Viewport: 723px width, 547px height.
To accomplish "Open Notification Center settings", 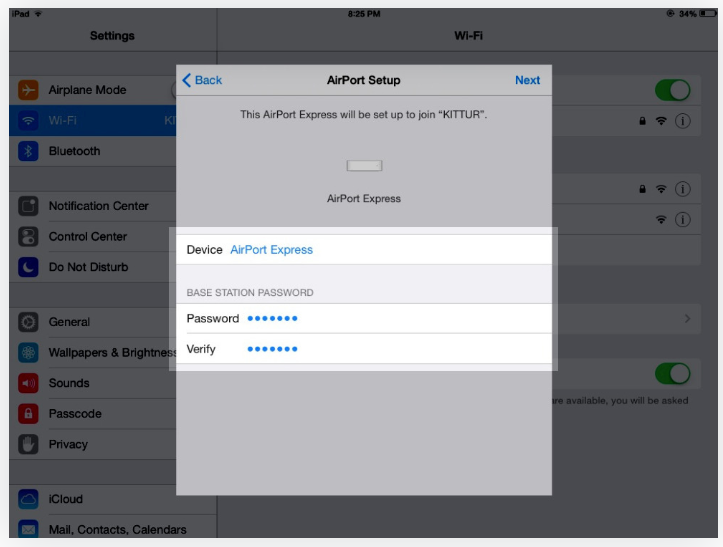I will pos(93,206).
